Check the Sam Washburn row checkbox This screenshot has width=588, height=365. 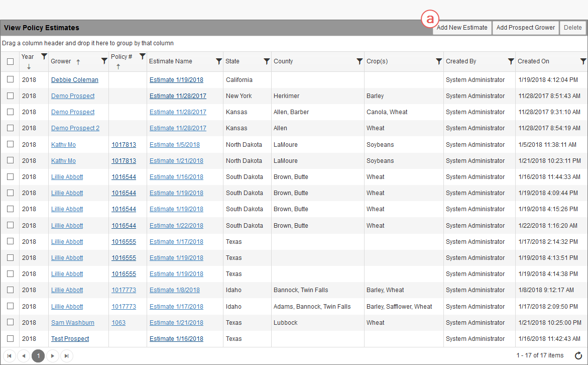coord(10,322)
